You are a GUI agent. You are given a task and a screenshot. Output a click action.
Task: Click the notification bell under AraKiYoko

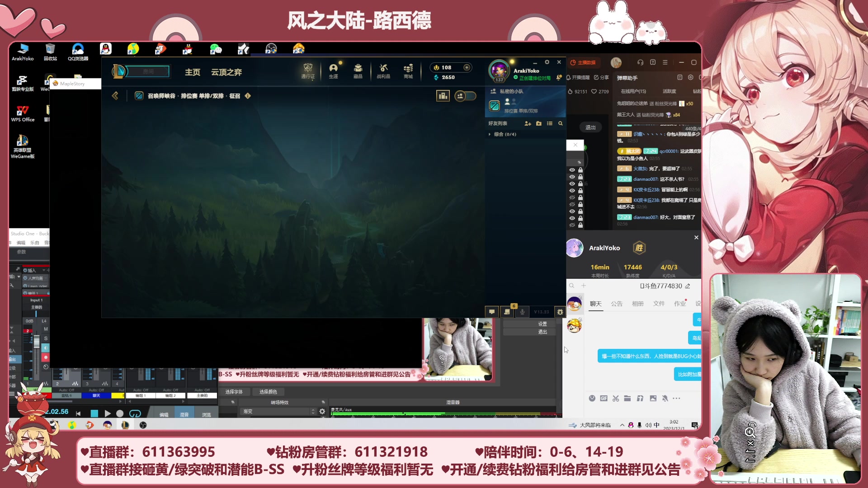pos(559,78)
